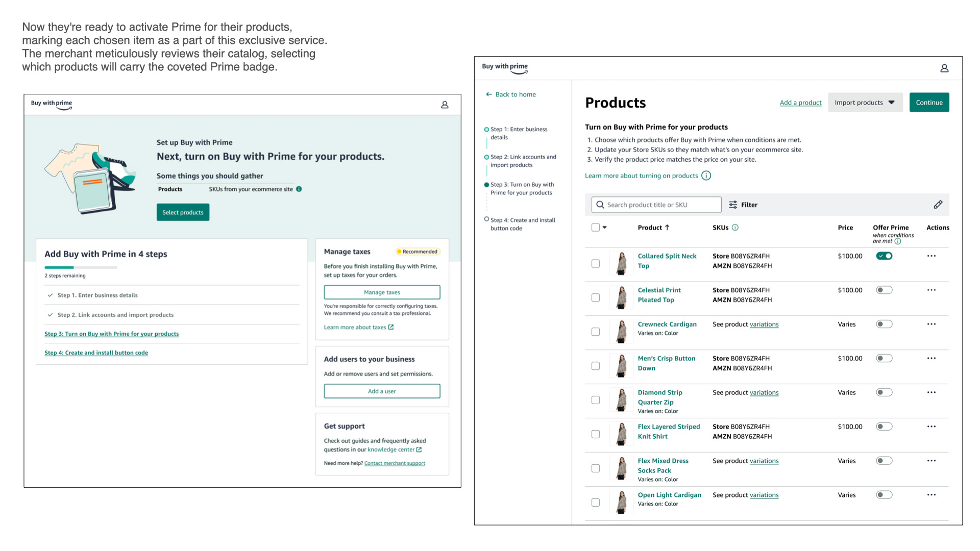Image resolution: width=980 pixels, height=551 pixels.
Task: Check the checkbox for Crewneck Cardigan row
Action: click(595, 332)
